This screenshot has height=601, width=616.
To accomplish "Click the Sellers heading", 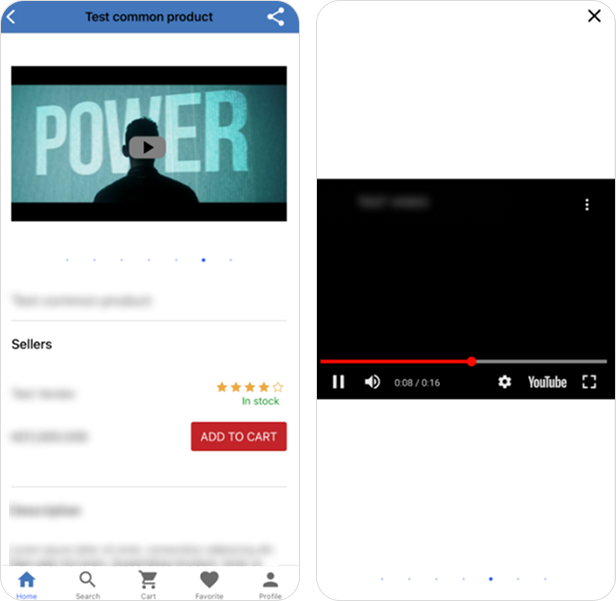I will (x=32, y=344).
